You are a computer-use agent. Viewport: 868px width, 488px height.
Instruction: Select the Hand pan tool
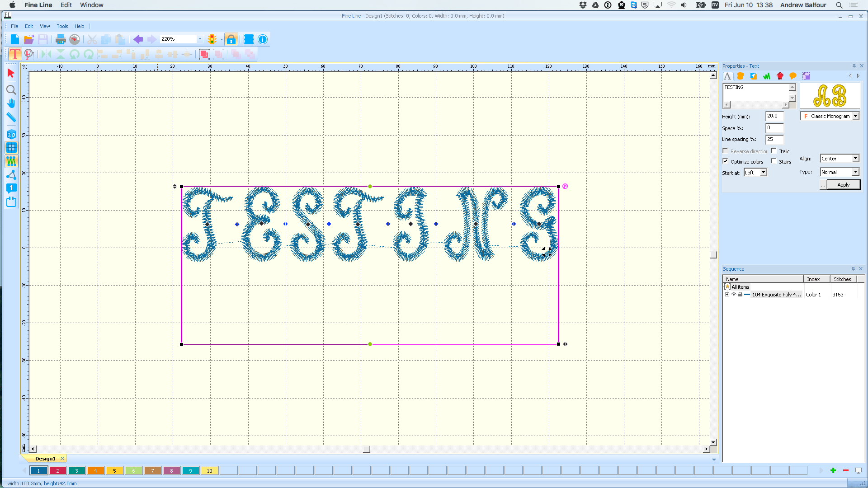point(11,103)
